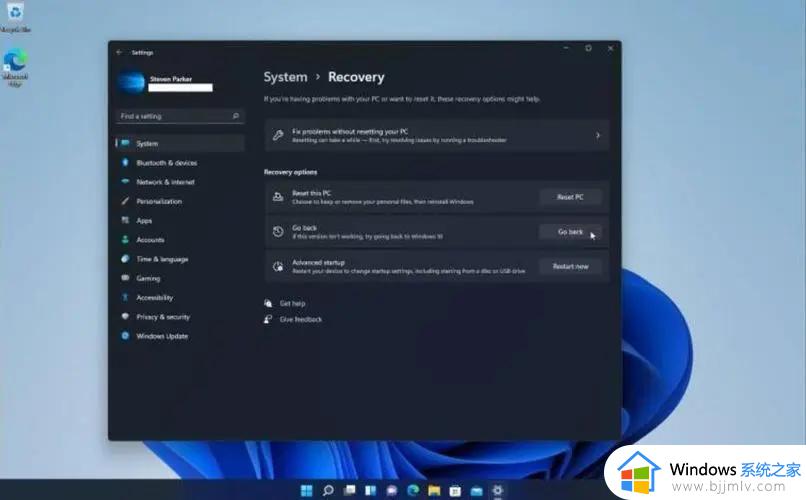The image size is (806, 500).
Task: Click the Gaming controller icon
Action: coord(125,278)
